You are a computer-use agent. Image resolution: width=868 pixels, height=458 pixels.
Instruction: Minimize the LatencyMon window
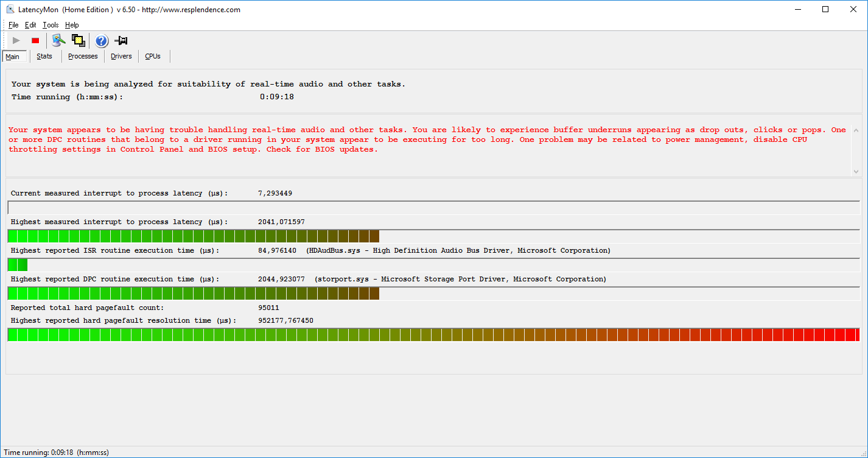[x=798, y=10]
